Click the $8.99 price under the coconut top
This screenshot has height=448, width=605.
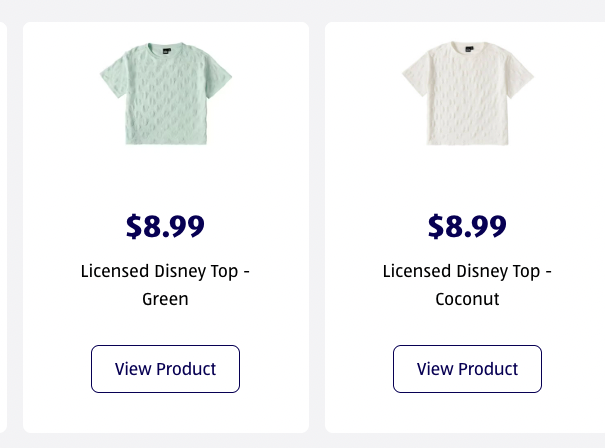click(x=467, y=226)
